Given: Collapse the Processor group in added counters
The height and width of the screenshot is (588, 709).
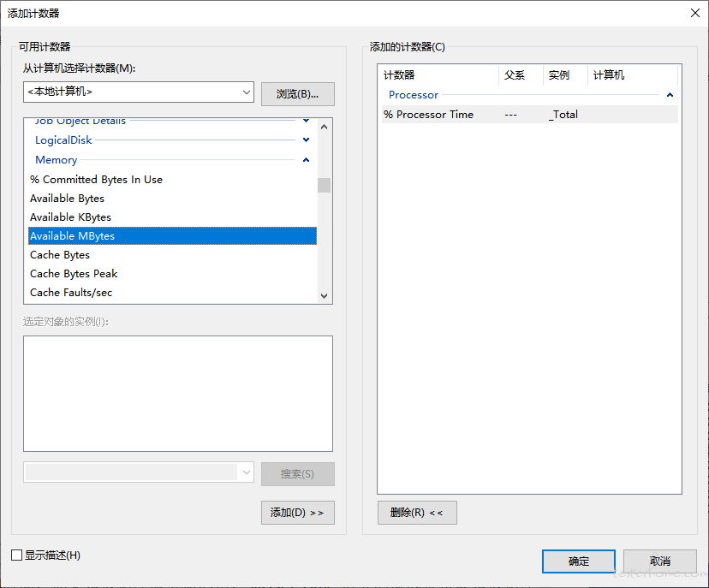Looking at the screenshot, I should click(x=670, y=95).
